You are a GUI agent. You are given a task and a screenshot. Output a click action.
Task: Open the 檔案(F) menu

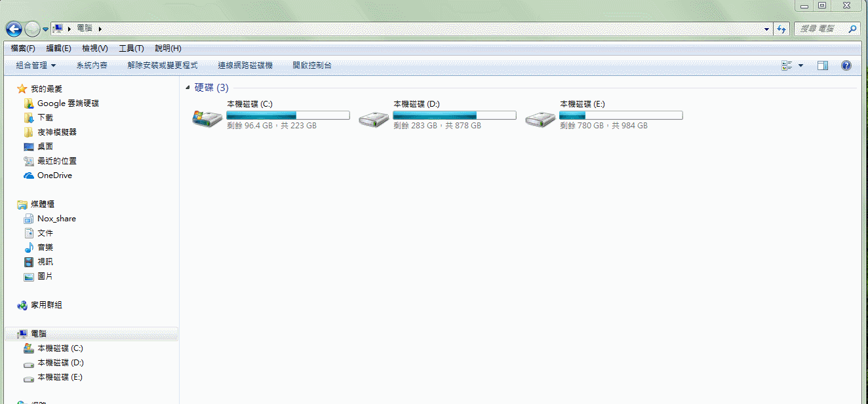[x=23, y=48]
